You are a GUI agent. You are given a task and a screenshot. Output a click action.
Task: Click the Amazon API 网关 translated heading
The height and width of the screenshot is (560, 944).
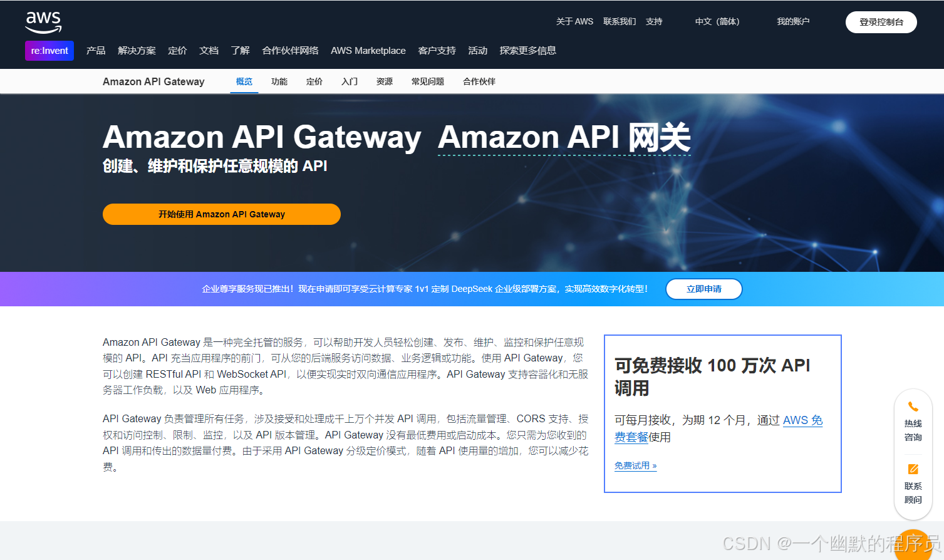564,137
